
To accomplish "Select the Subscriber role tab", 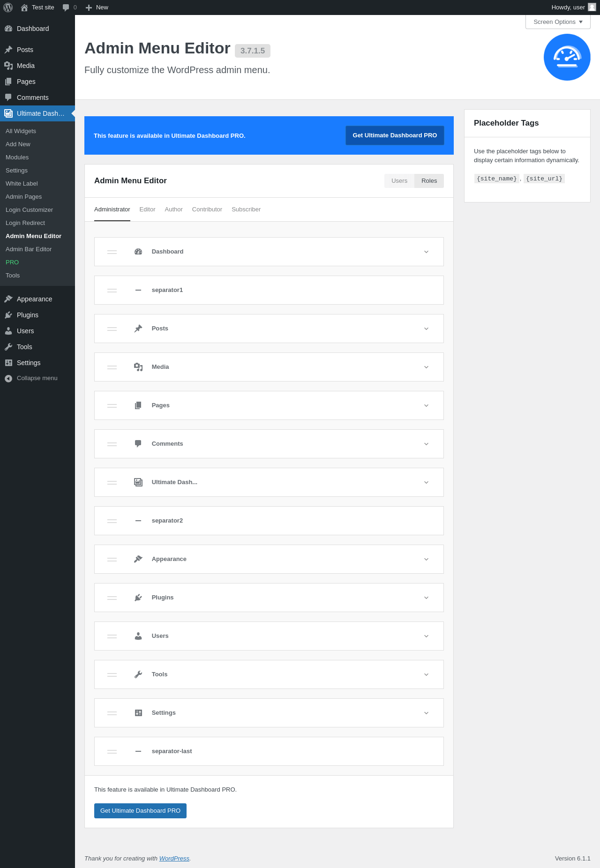I will 246,210.
